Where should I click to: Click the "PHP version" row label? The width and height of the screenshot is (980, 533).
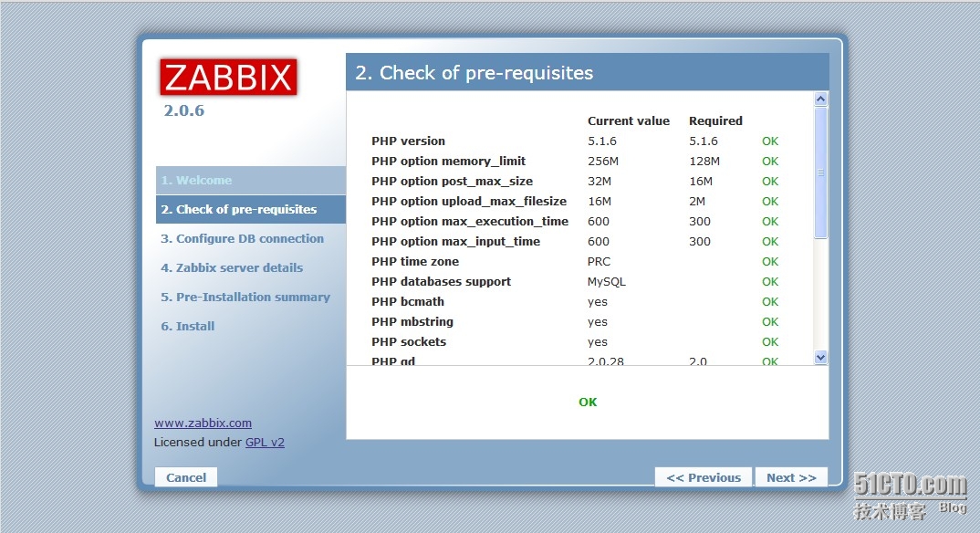click(408, 141)
